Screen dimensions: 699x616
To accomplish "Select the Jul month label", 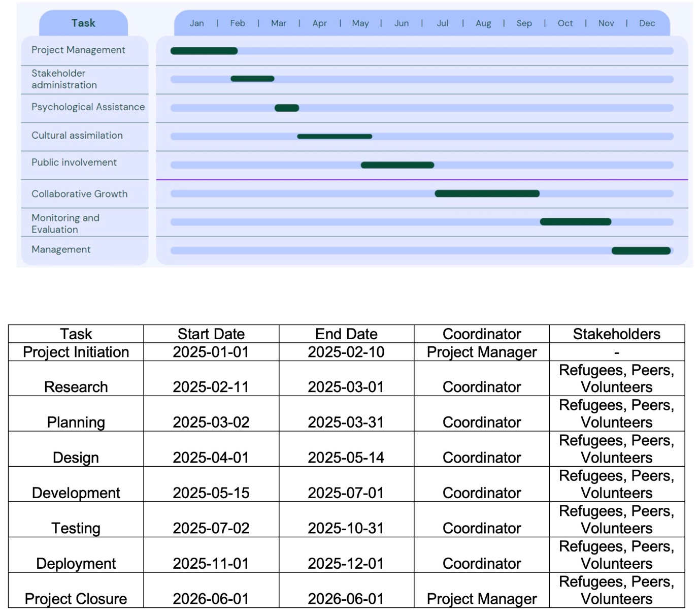I will click(443, 23).
